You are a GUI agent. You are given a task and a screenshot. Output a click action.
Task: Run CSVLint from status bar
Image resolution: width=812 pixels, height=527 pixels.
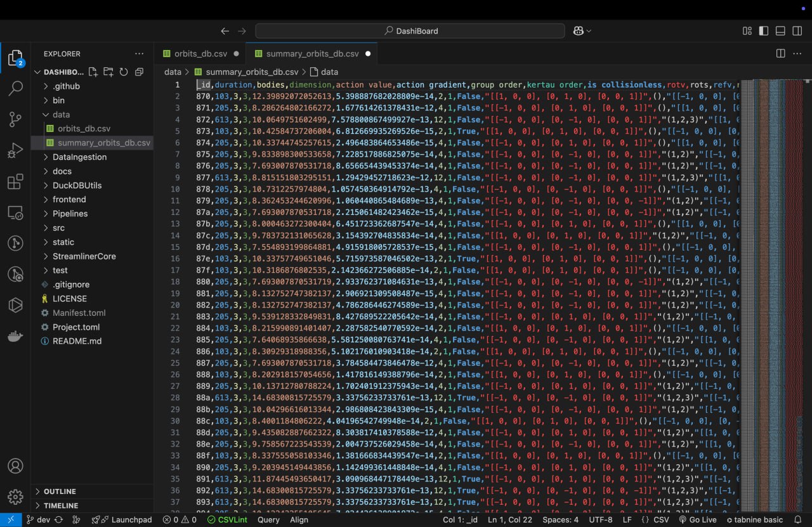pos(227,519)
